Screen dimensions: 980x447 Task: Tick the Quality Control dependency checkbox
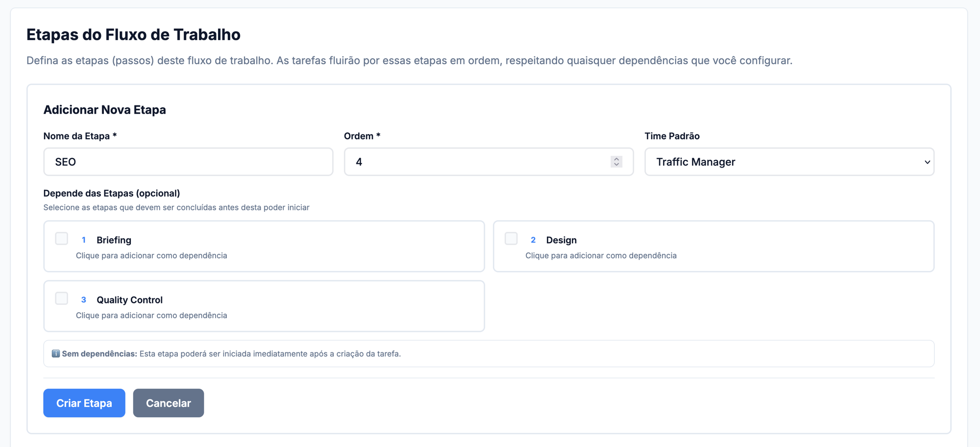[x=62, y=298]
